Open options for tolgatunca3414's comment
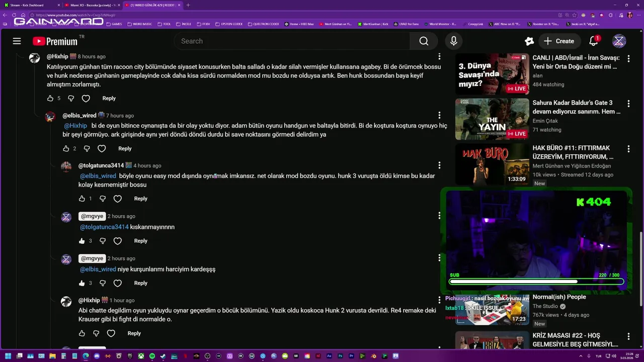 (439, 165)
